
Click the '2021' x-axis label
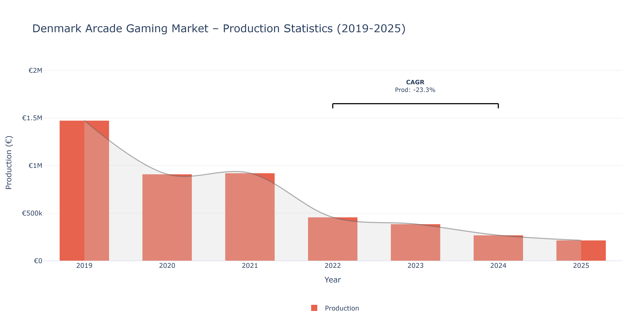(x=250, y=266)
